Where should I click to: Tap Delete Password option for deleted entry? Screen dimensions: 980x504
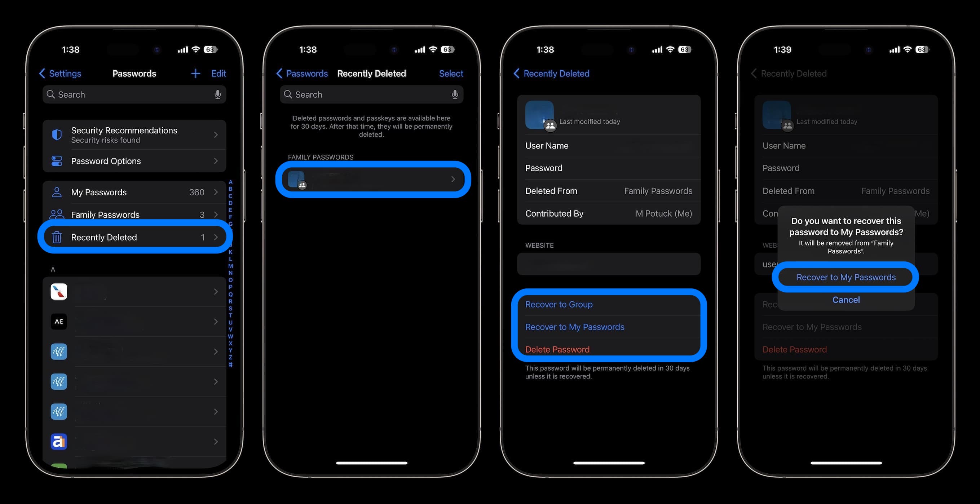pyautogui.click(x=557, y=348)
